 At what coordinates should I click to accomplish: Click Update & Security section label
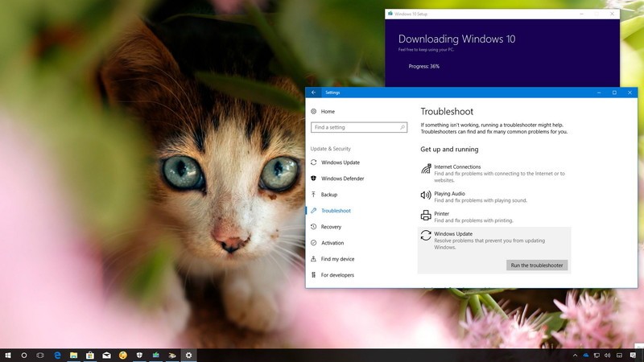pyautogui.click(x=331, y=149)
